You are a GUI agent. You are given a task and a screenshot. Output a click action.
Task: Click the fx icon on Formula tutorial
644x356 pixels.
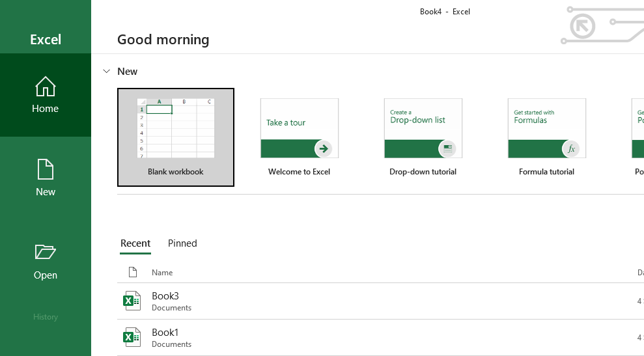[570, 148]
